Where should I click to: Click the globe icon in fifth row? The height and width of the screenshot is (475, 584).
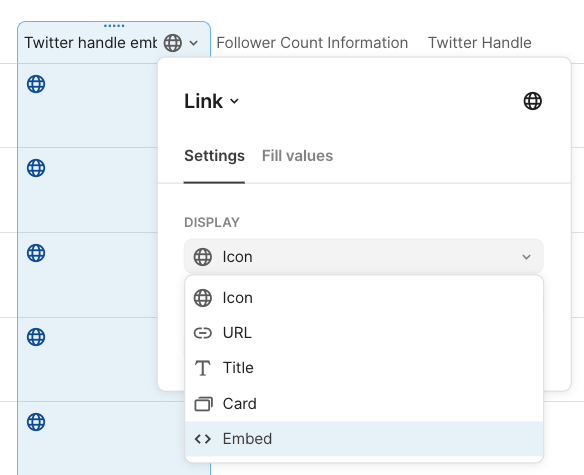pos(36,422)
